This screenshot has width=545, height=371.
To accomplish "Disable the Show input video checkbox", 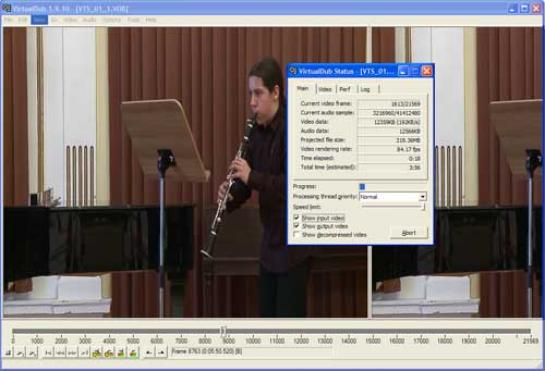I will [x=296, y=218].
